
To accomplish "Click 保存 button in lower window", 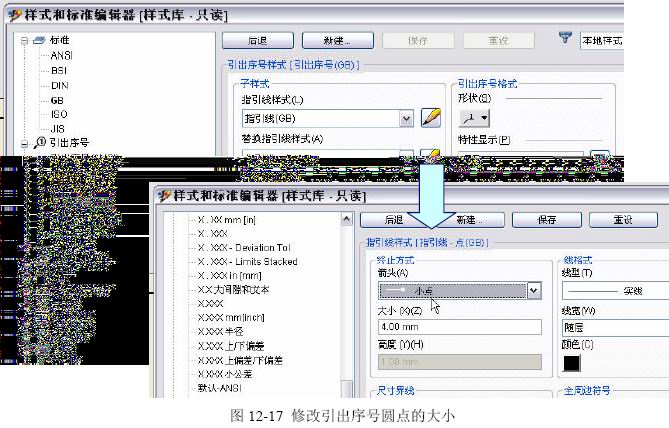I will (x=547, y=220).
